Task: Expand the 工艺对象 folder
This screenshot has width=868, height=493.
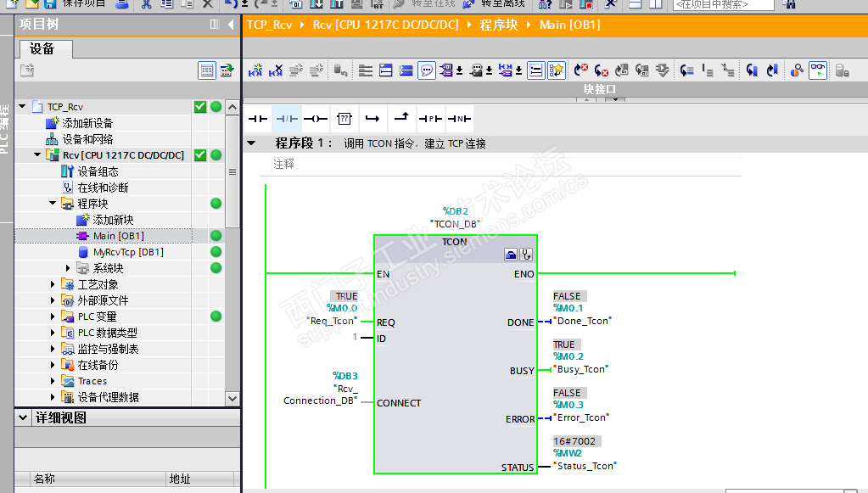Action: [x=53, y=284]
